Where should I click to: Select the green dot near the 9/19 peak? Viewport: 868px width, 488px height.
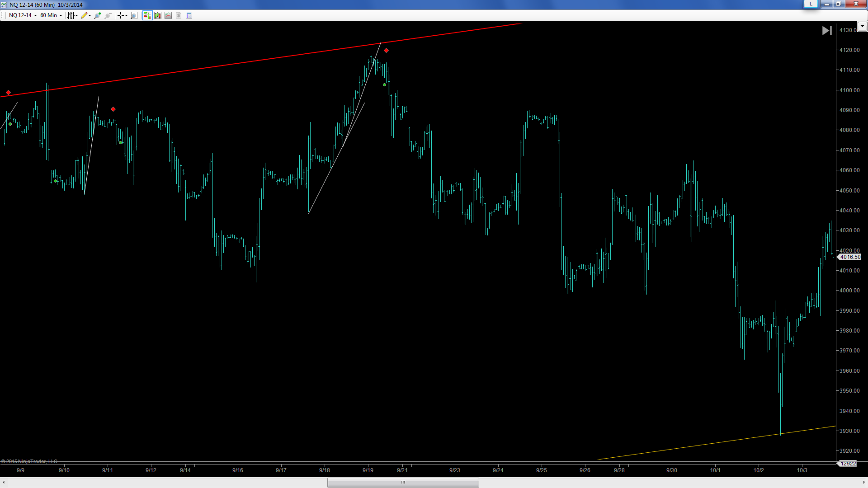pos(384,85)
